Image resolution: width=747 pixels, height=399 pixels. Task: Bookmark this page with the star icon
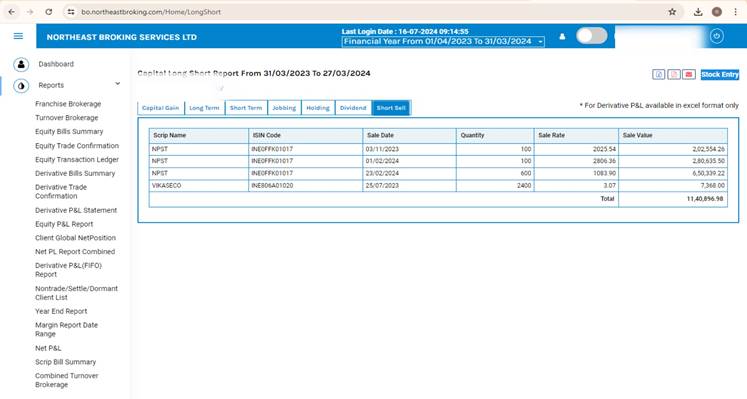(672, 12)
